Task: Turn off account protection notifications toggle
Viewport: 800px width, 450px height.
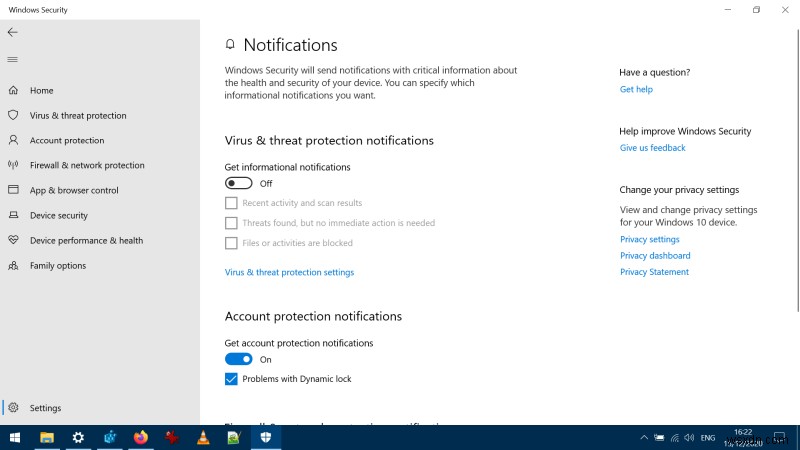Action: pyautogui.click(x=238, y=359)
